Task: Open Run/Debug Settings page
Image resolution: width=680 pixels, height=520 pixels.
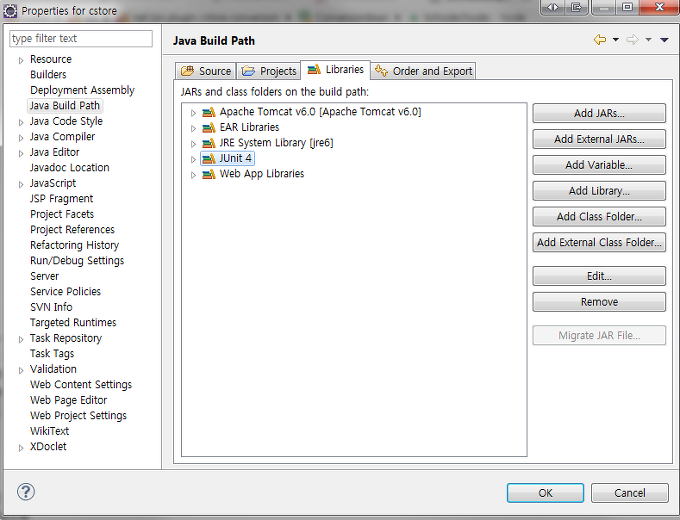Action: coord(77,261)
